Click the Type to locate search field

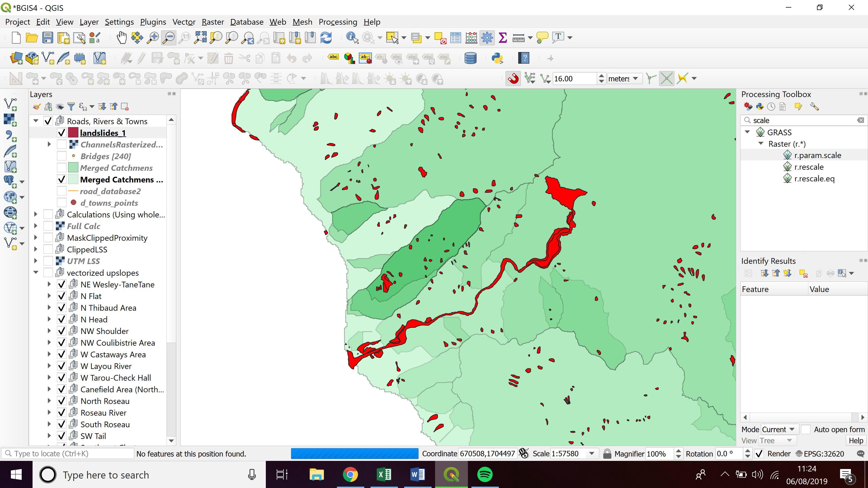[67, 454]
